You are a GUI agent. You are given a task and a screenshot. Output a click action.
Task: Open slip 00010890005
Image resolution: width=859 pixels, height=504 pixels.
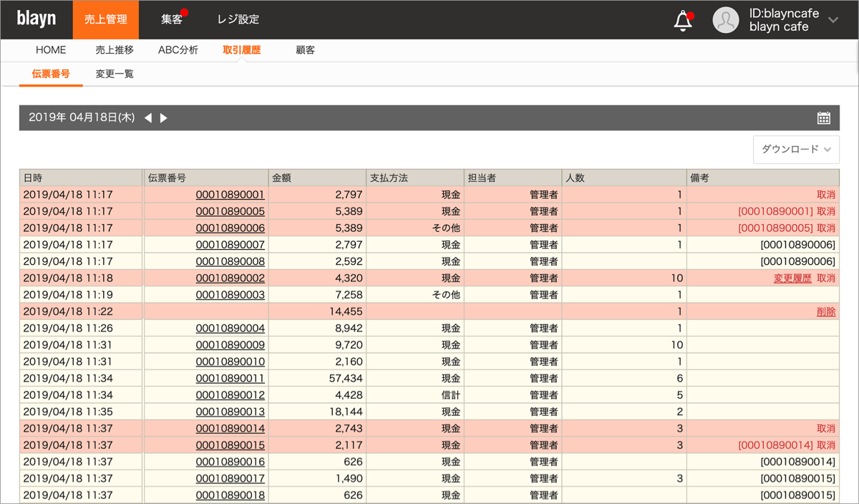click(x=230, y=211)
